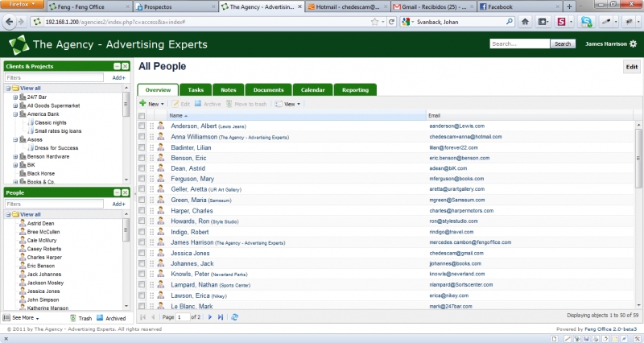Open James Harrison user menu link

606,44
